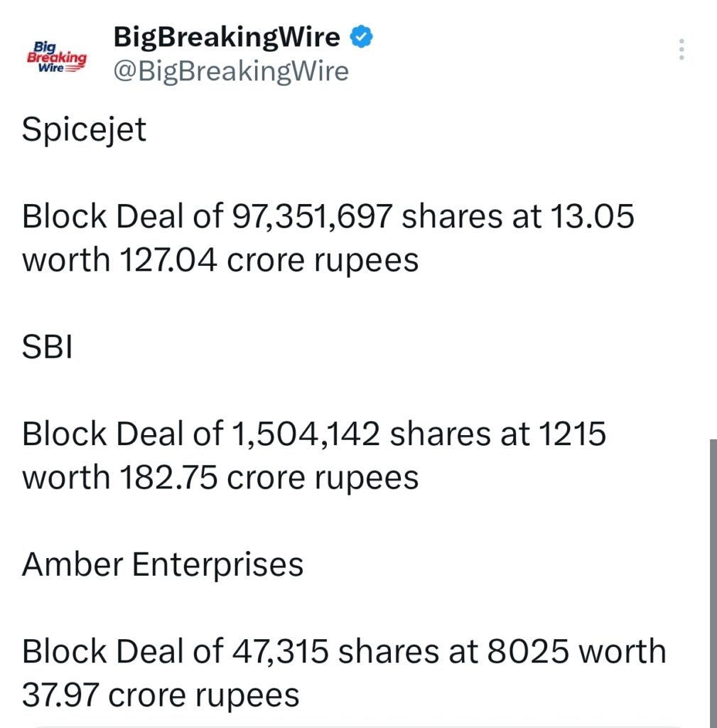
Task: Click the @BigBreakingWire handle
Action: pyautogui.click(x=230, y=70)
